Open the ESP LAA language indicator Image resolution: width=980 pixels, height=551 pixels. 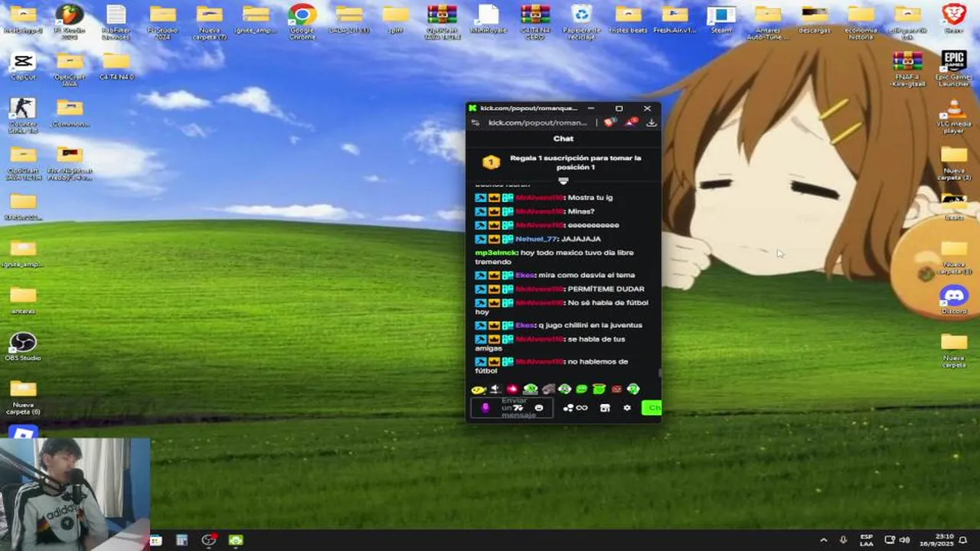(x=866, y=540)
